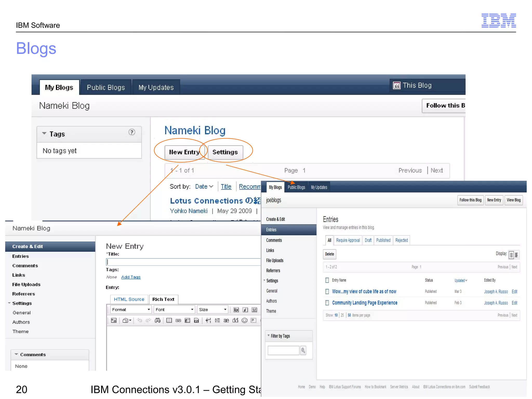Open Authors settings in Nameki Blog sidebar
Image resolution: width=532 pixels, height=399 pixels.
coord(21,322)
